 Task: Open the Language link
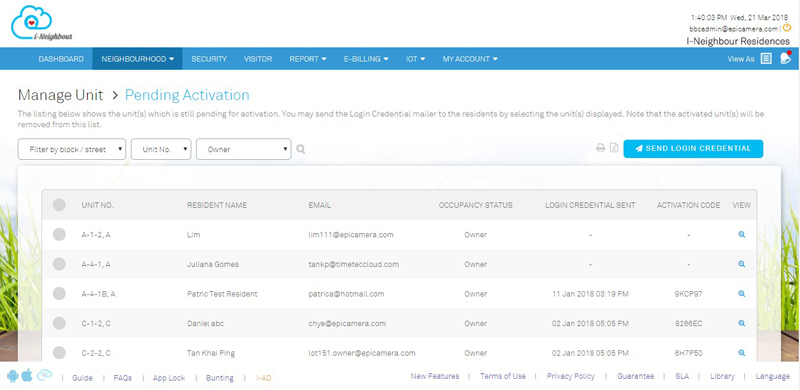coord(772,376)
